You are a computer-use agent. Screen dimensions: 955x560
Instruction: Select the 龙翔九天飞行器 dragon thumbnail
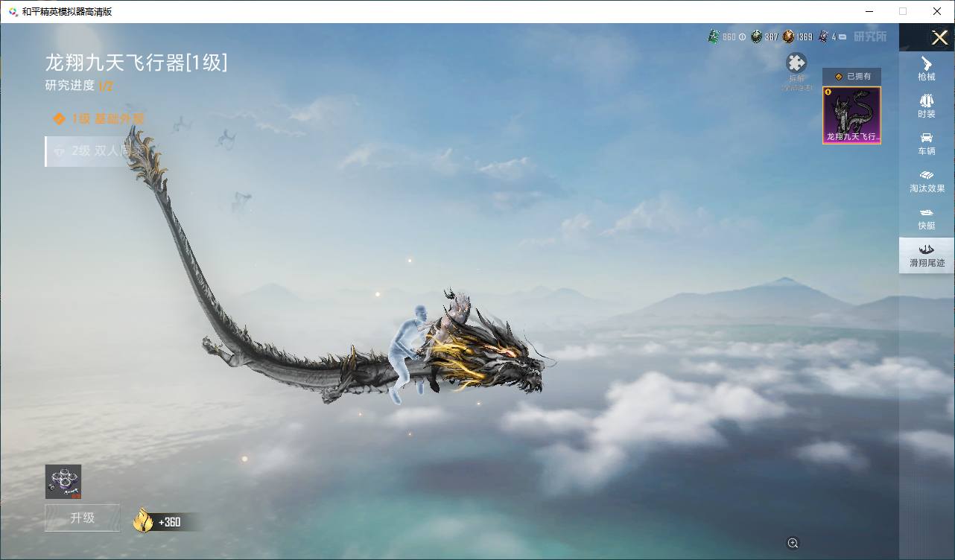pos(851,115)
